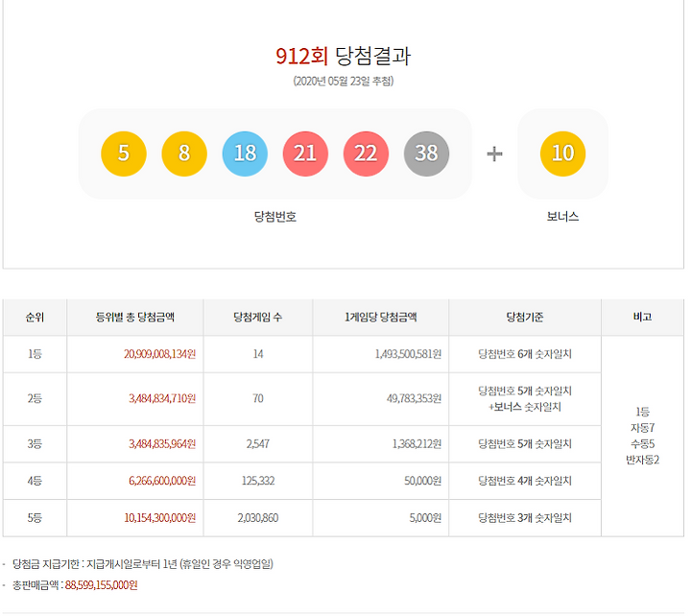Click the 2등 rank cell
The image size is (691, 616).
tap(35, 399)
